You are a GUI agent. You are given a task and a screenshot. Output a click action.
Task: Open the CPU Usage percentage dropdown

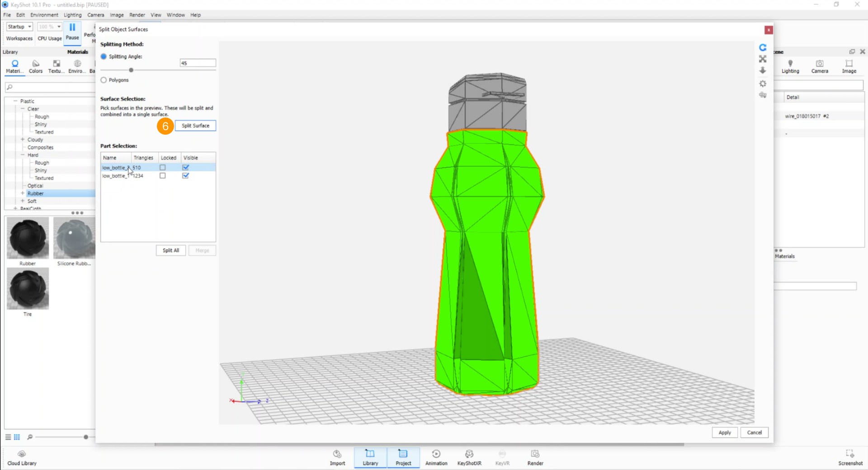coord(49,26)
